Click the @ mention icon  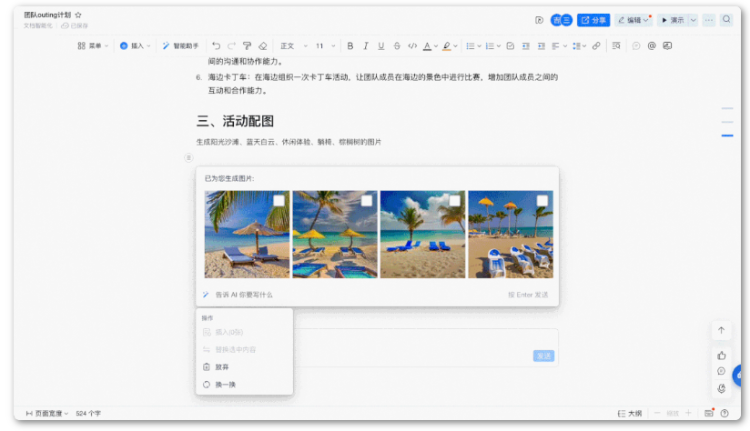tap(651, 46)
